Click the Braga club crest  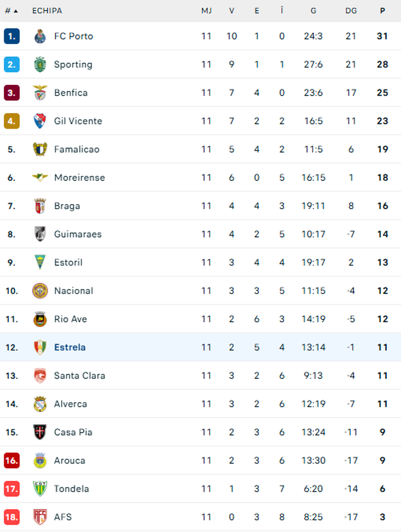pyautogui.click(x=40, y=206)
